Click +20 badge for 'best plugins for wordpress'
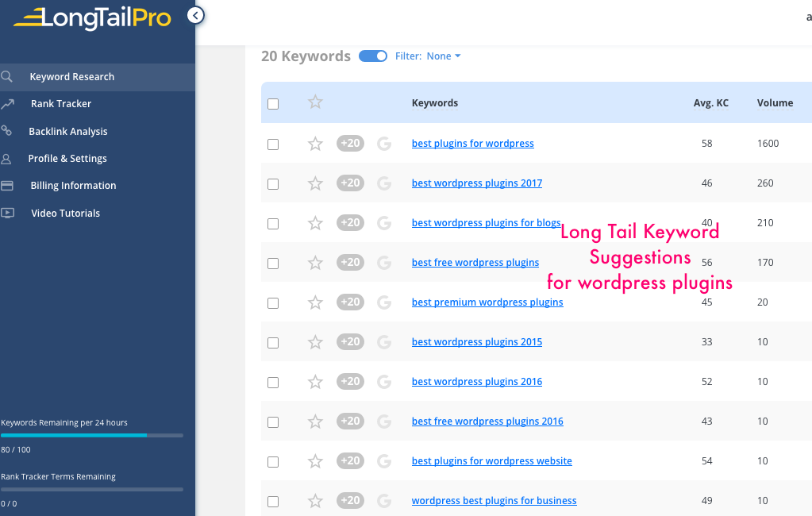Screen dimensions: 812x516 (x=351, y=143)
